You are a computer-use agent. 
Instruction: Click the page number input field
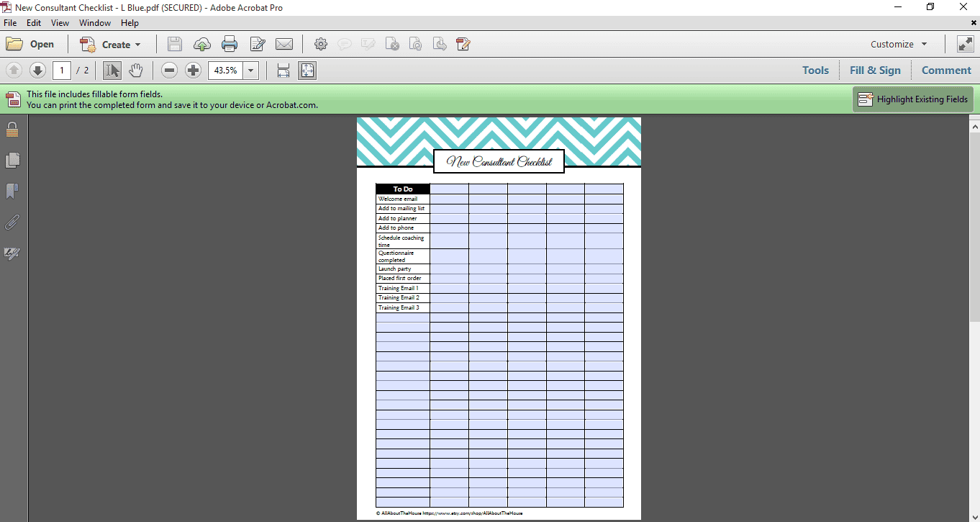pos(62,71)
